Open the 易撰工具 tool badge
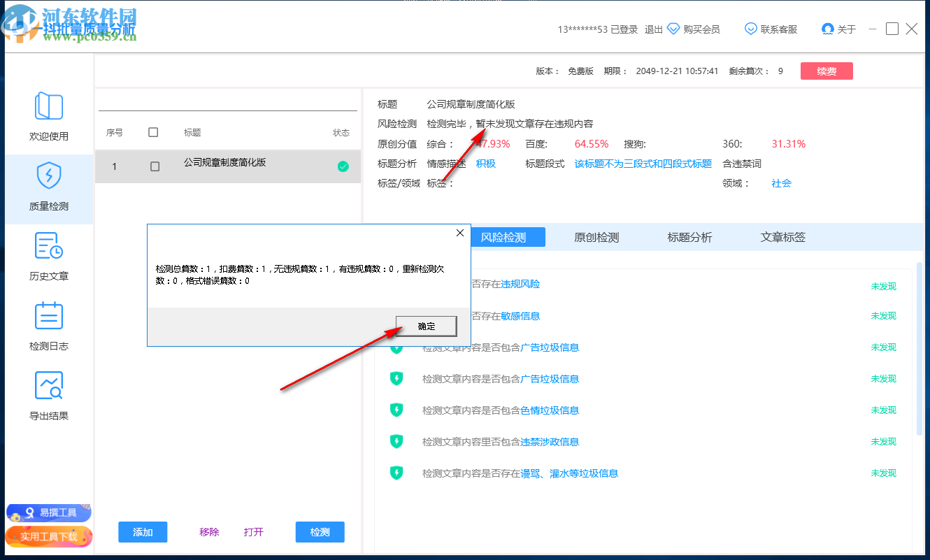Screen dimensions: 930x560 (48, 512)
